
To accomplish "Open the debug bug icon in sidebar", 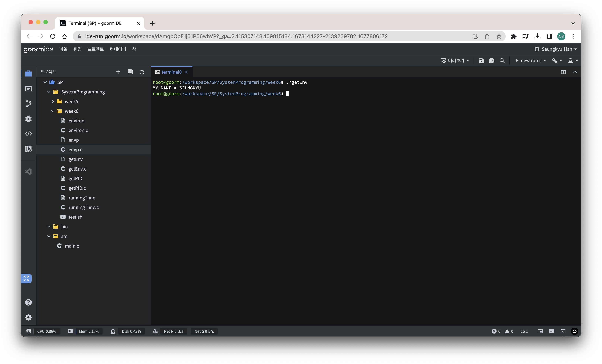I will point(28,119).
